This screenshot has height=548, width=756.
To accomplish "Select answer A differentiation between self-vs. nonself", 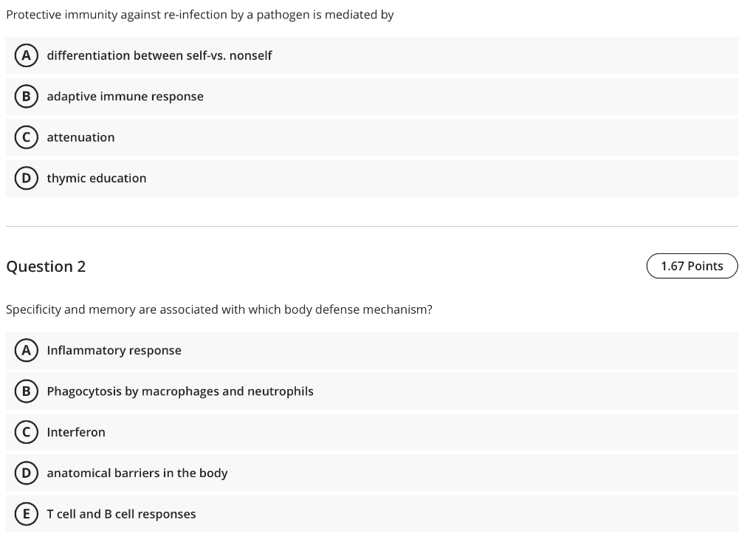I will (x=159, y=55).
